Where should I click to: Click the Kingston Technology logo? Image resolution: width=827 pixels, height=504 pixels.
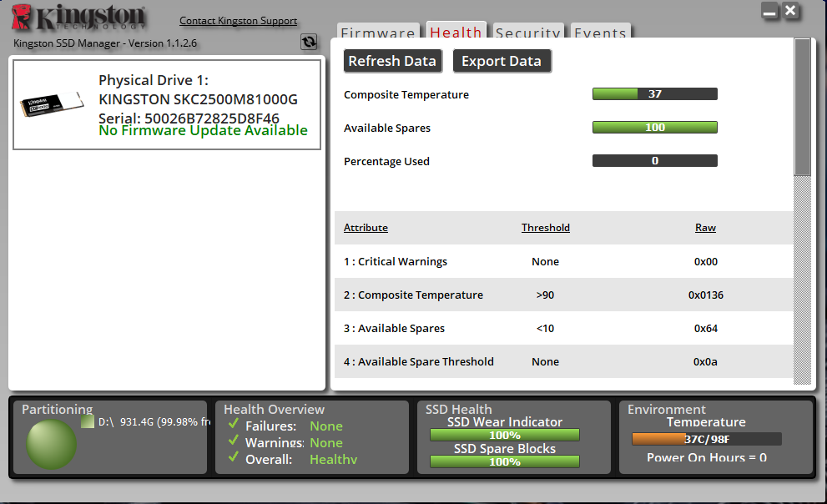point(79,20)
